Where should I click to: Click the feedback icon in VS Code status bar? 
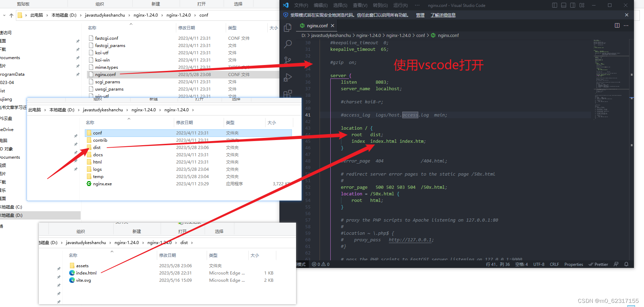coord(616,264)
